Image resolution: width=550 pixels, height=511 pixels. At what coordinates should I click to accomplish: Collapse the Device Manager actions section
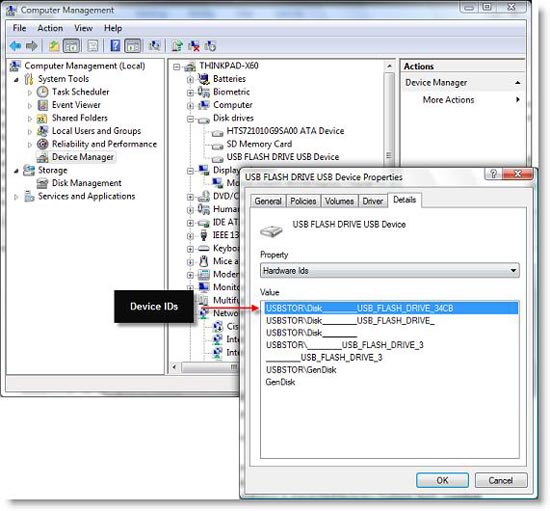518,83
